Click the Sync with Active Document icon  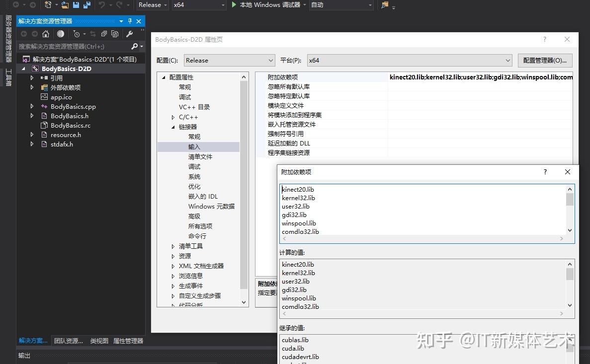[94, 34]
